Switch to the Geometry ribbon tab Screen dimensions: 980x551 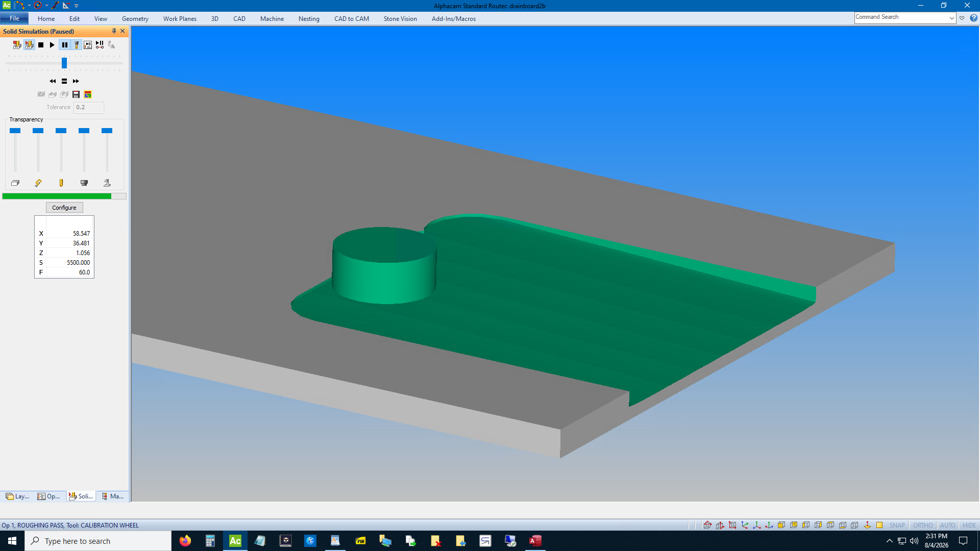pyautogui.click(x=135, y=19)
